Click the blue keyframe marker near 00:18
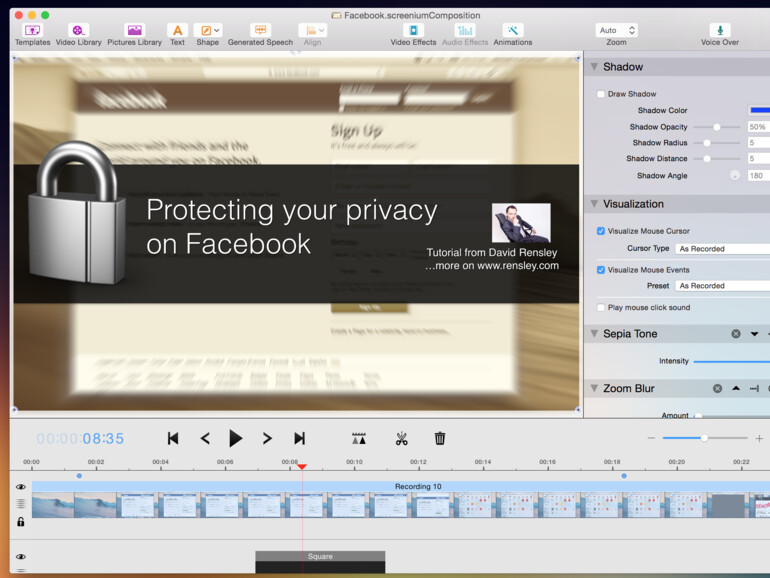 624,476
